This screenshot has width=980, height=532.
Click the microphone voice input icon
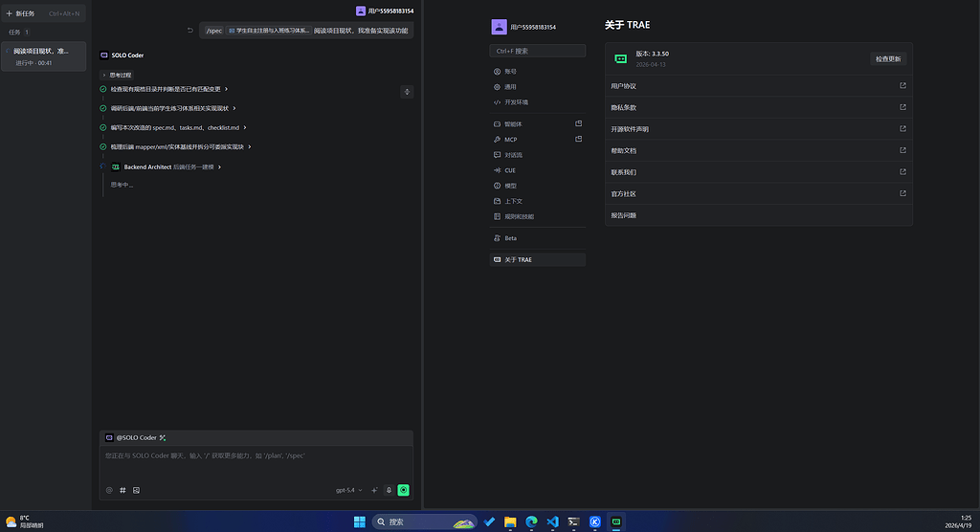point(389,490)
